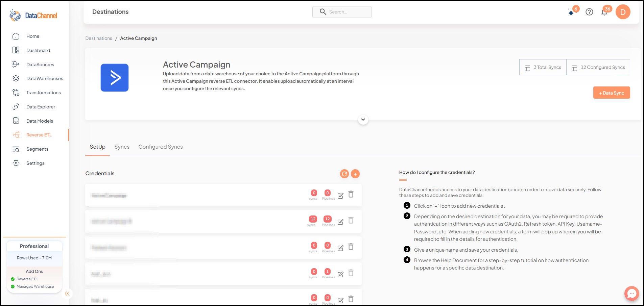Click 'Give a unique name and save' step text

466,250
